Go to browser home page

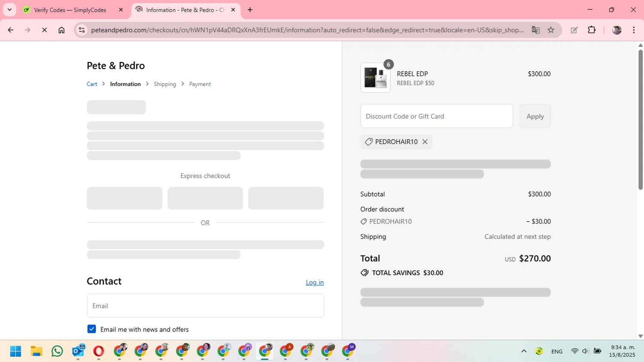point(61,30)
